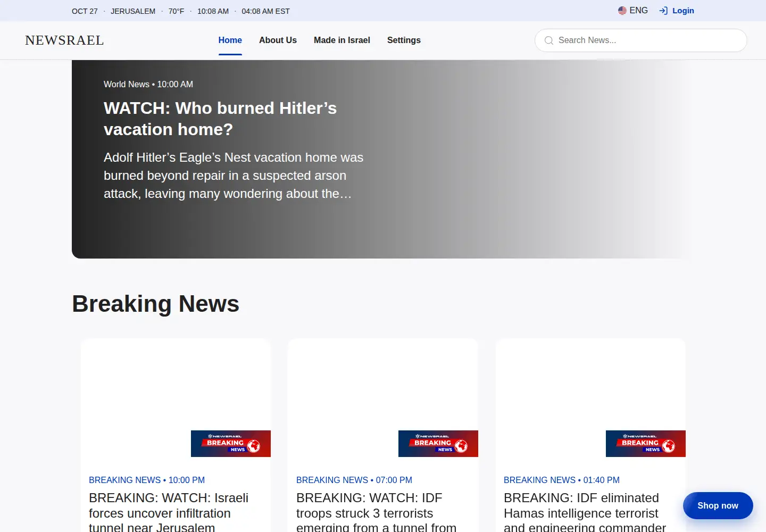Click the Login link

(x=683, y=11)
